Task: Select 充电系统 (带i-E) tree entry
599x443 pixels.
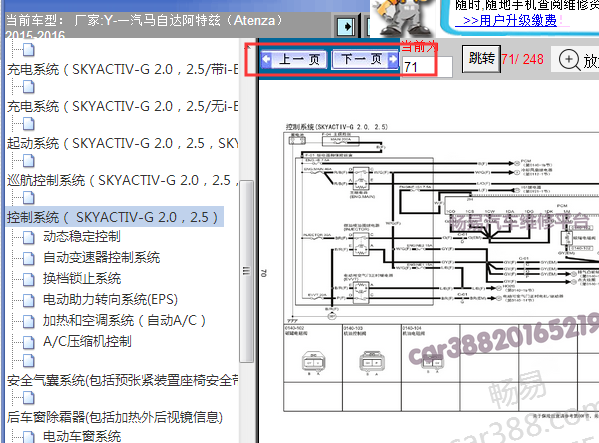Action: [122, 69]
